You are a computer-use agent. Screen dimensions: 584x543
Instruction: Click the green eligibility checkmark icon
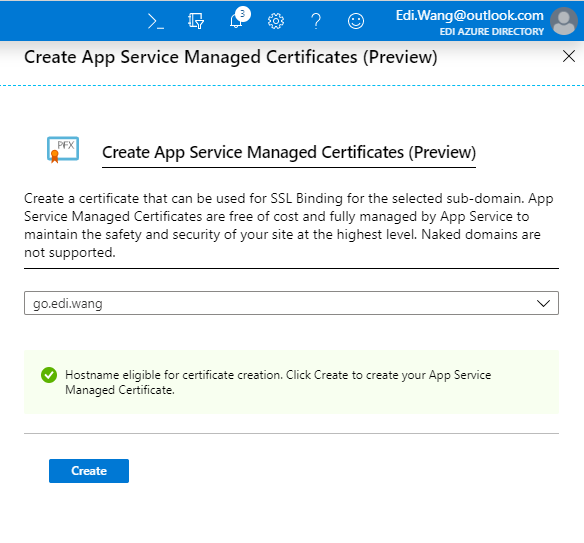[x=49, y=375]
